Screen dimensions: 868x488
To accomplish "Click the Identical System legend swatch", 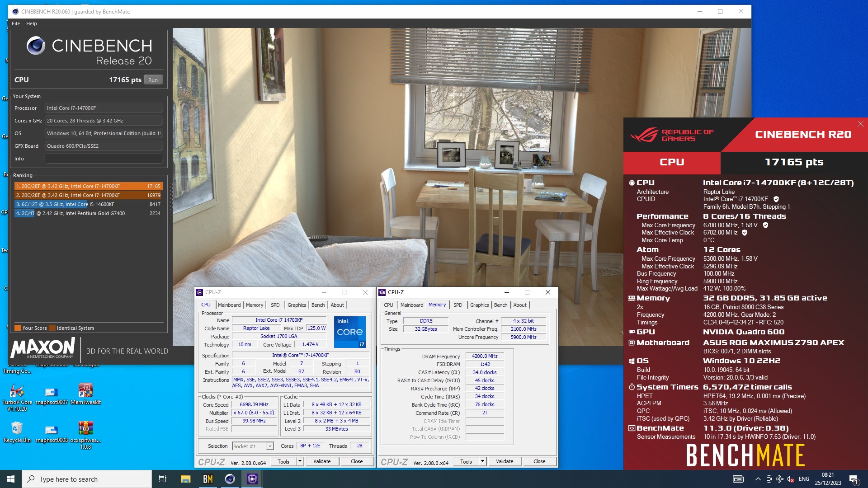I will (52, 328).
